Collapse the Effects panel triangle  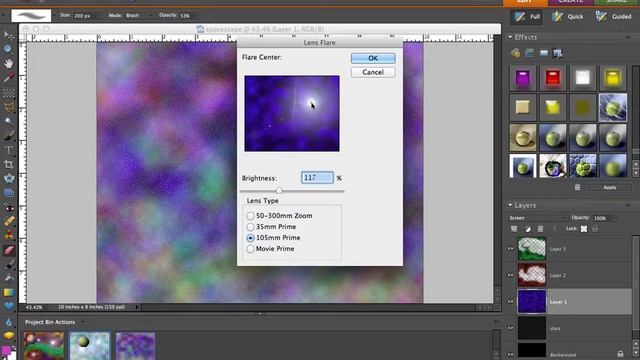(x=510, y=37)
